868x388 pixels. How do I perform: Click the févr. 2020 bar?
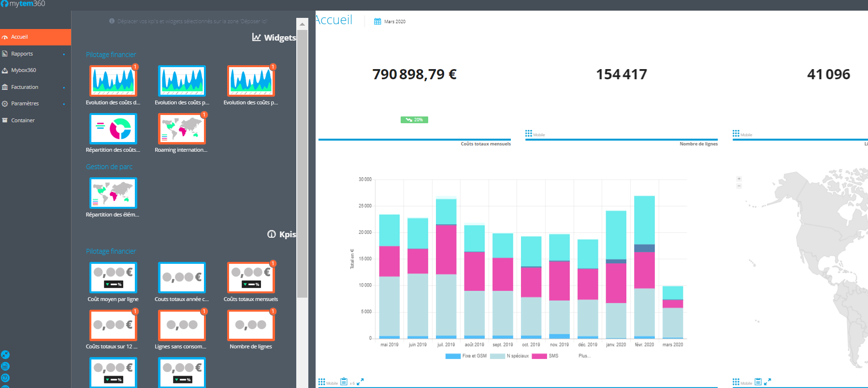[x=644, y=267]
